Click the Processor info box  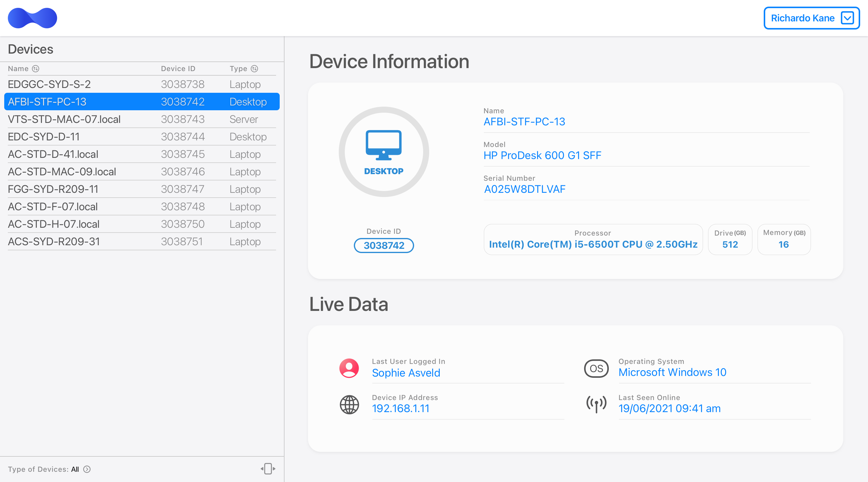tap(593, 239)
